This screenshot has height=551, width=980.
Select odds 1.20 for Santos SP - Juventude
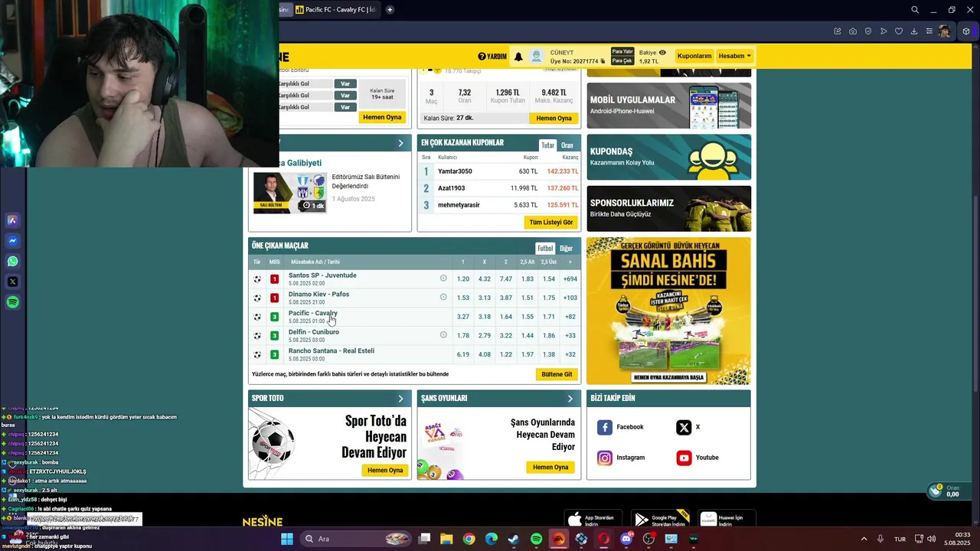(x=462, y=279)
